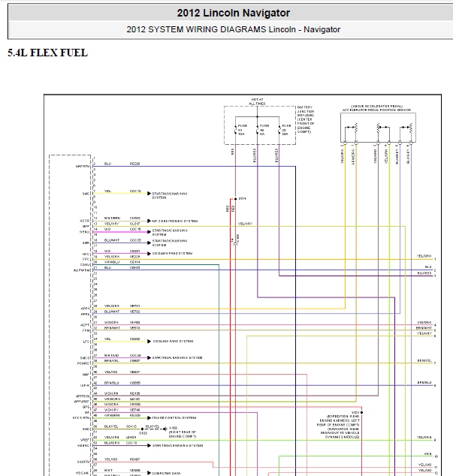Select the MAPRTN terminal label
This screenshot has height=476, width=453.
tap(83, 167)
